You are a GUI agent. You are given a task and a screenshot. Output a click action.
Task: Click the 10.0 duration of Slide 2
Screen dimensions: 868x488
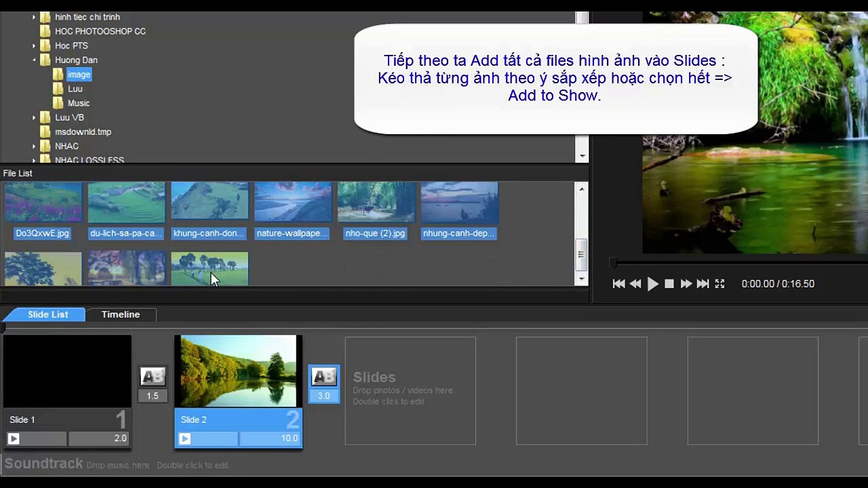270,439
